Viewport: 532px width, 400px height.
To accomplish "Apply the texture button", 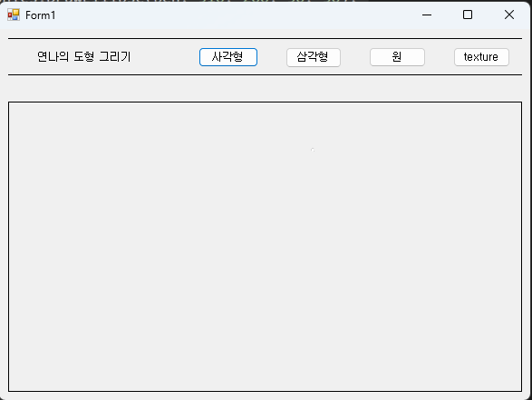I will (x=481, y=57).
